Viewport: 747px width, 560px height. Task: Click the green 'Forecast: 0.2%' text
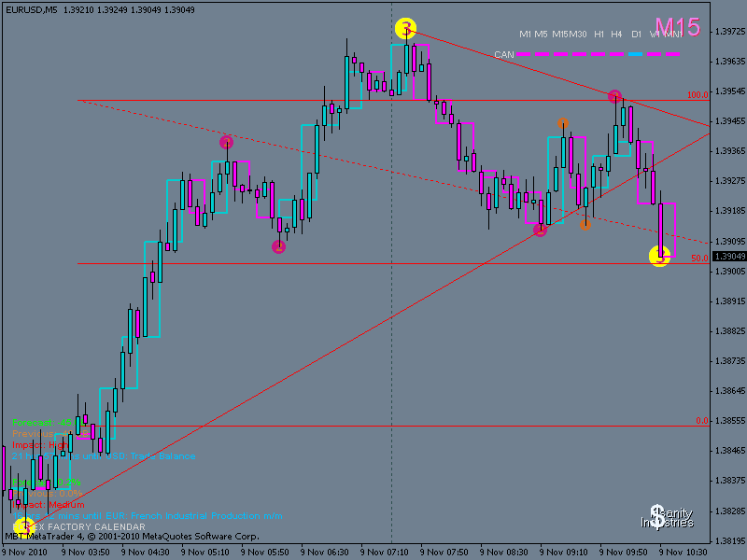click(x=46, y=482)
